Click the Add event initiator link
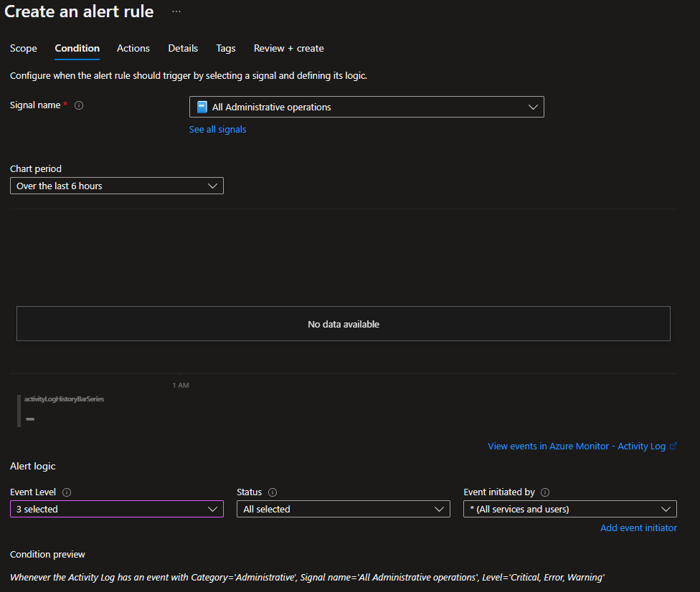This screenshot has height=592, width=700. point(638,527)
